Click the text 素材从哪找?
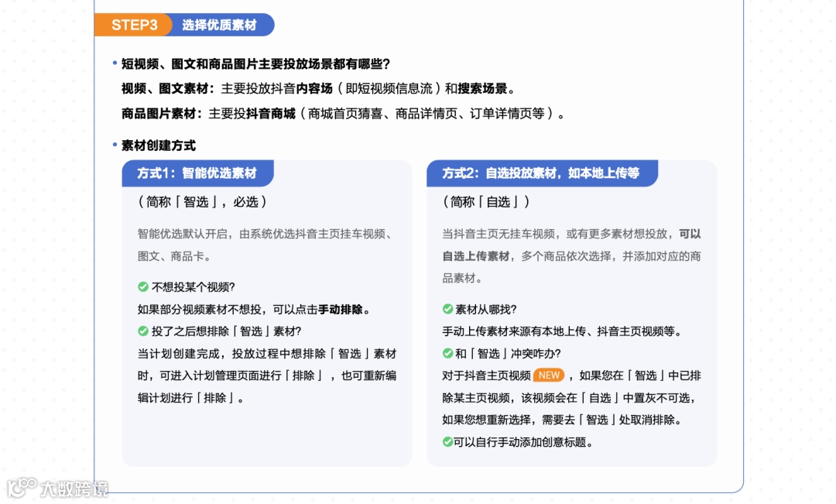The width and height of the screenshot is (836, 504). click(x=486, y=310)
